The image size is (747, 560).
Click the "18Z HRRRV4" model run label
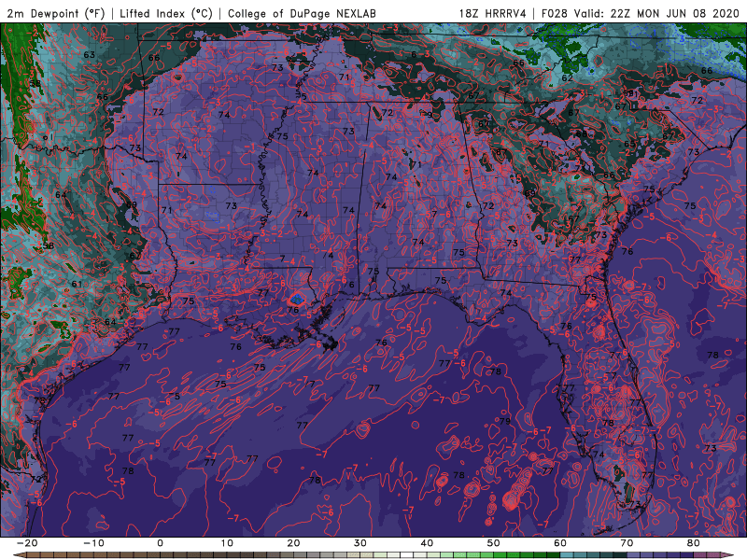[x=492, y=14]
